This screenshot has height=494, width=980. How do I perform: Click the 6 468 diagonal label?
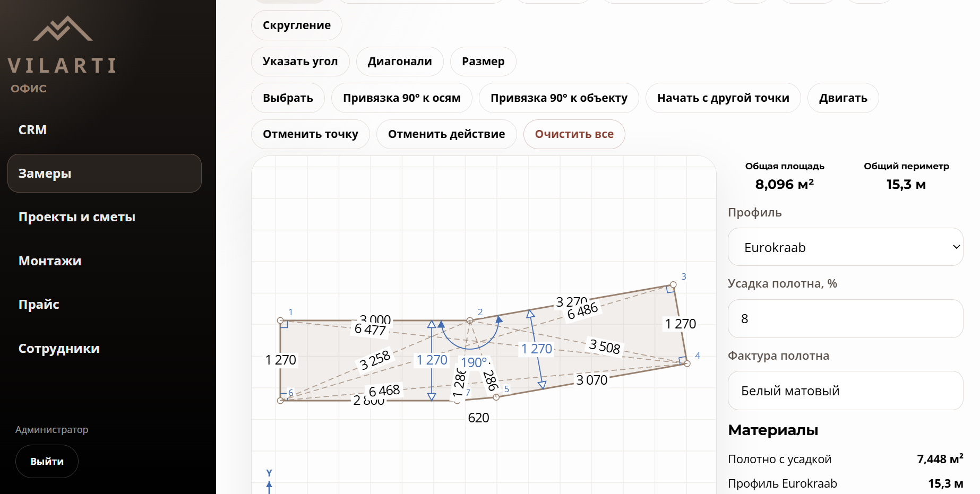384,391
